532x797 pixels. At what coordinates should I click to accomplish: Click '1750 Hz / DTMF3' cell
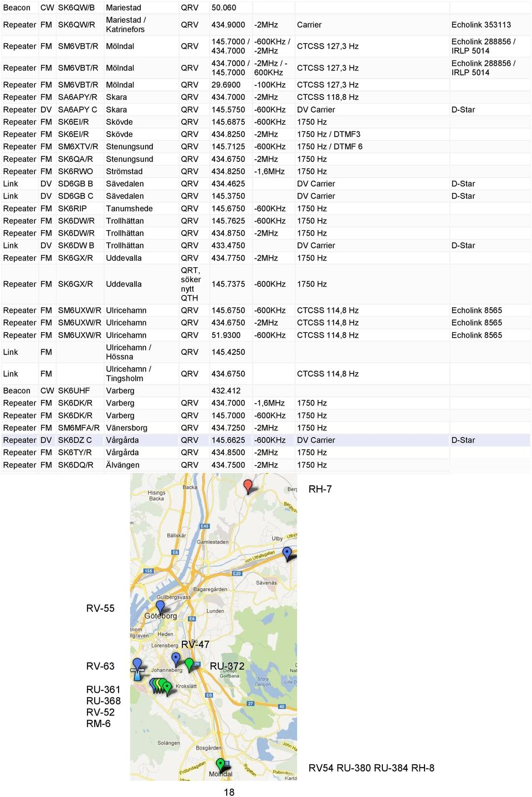(x=329, y=134)
